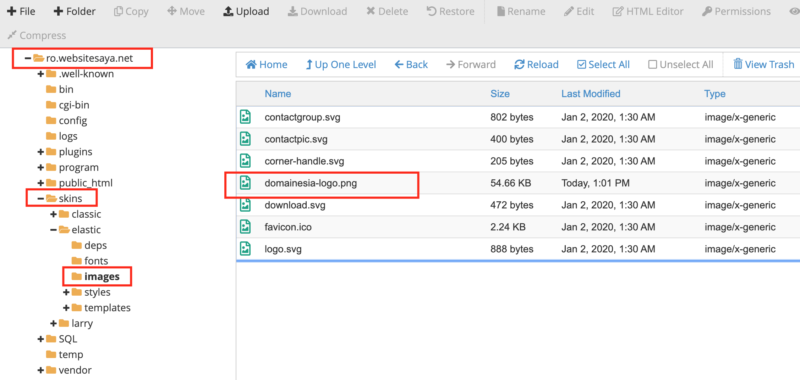Open View Trash
The height and width of the screenshot is (380, 800).
click(x=764, y=64)
